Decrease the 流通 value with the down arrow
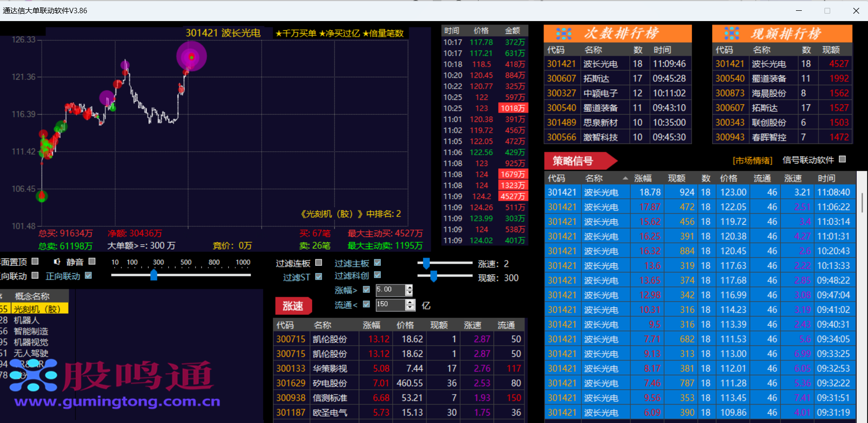Viewport: 868px width, 423px height. [x=410, y=307]
